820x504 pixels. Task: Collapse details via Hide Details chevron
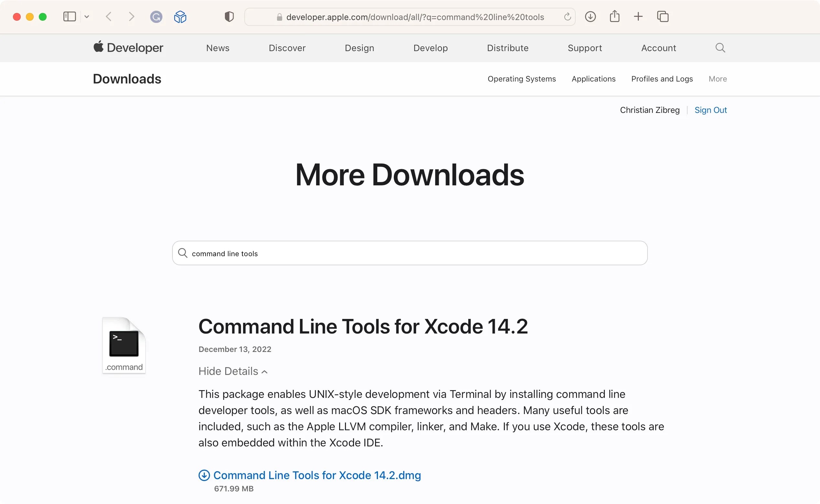point(264,371)
